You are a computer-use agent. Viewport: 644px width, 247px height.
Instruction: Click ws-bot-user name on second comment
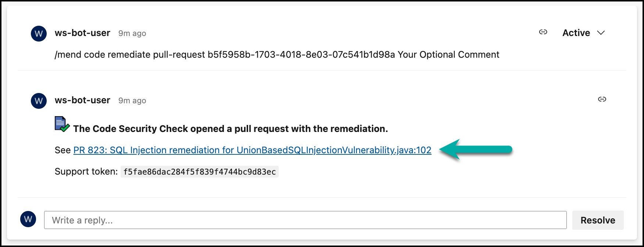point(82,100)
